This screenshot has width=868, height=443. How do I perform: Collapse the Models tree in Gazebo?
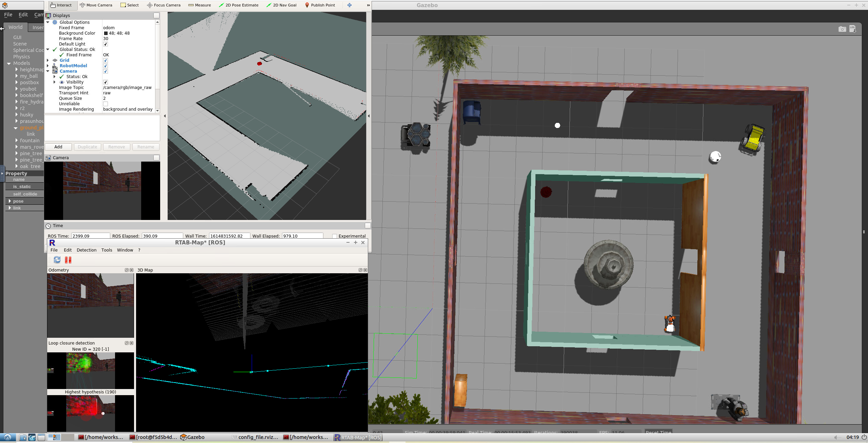coord(9,63)
